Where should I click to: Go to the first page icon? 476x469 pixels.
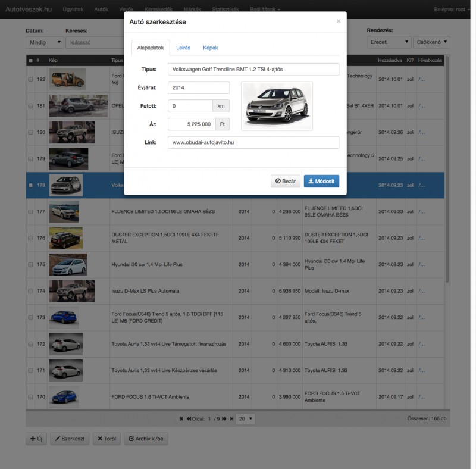pyautogui.click(x=181, y=419)
